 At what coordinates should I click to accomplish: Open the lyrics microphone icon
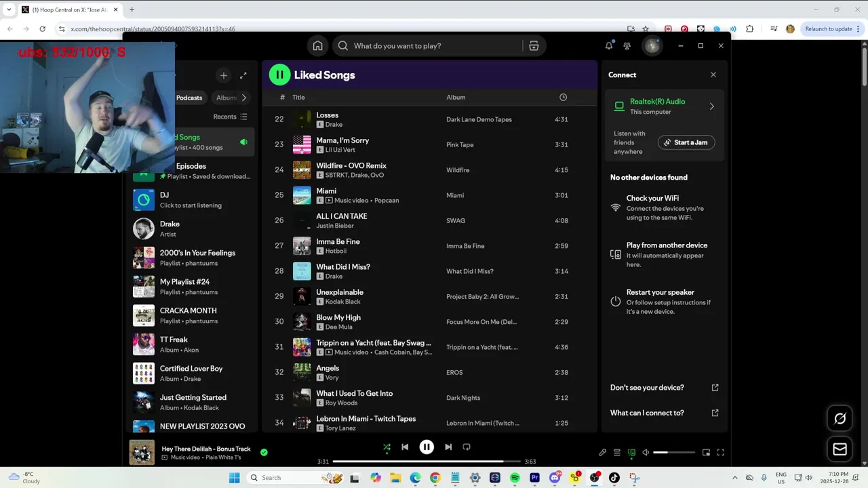tap(602, 452)
